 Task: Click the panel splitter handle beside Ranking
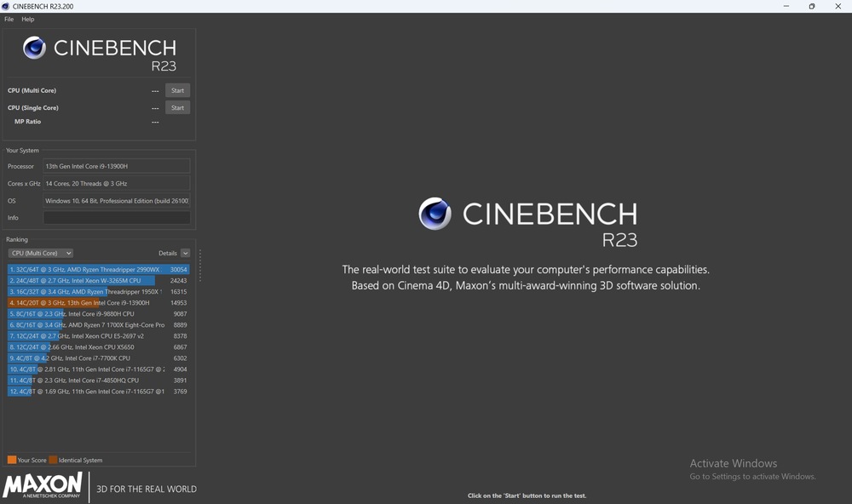tap(200, 266)
